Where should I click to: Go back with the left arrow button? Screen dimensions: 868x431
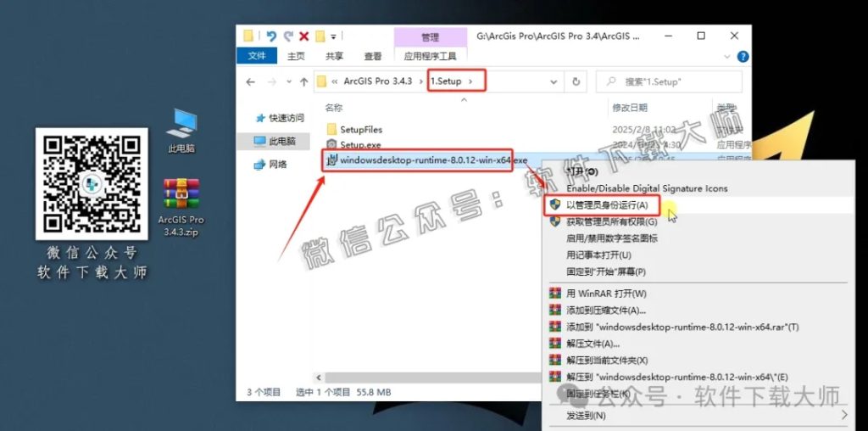coord(250,82)
